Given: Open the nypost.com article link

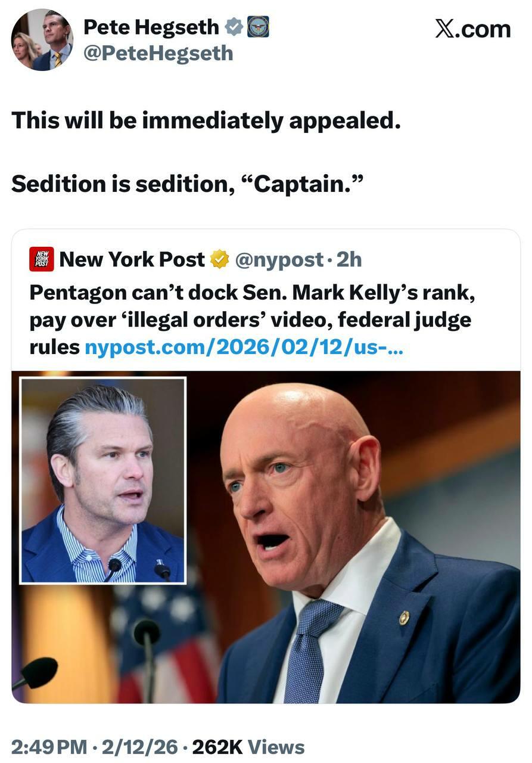Looking at the screenshot, I should coord(244,347).
